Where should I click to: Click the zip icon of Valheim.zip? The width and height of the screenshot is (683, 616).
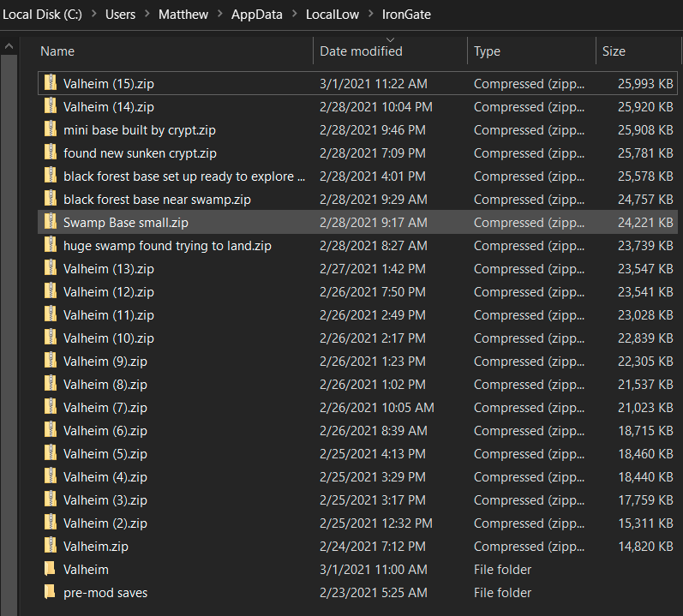tap(51, 545)
